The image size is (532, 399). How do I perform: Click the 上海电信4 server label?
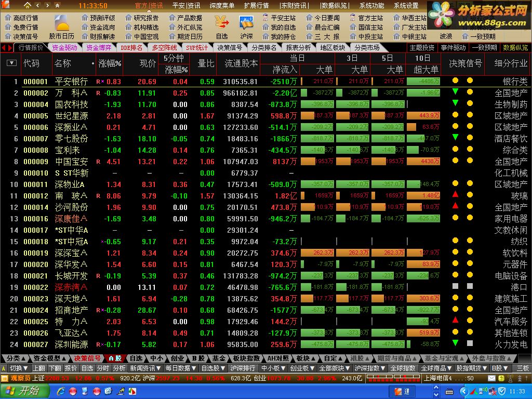(x=438, y=378)
